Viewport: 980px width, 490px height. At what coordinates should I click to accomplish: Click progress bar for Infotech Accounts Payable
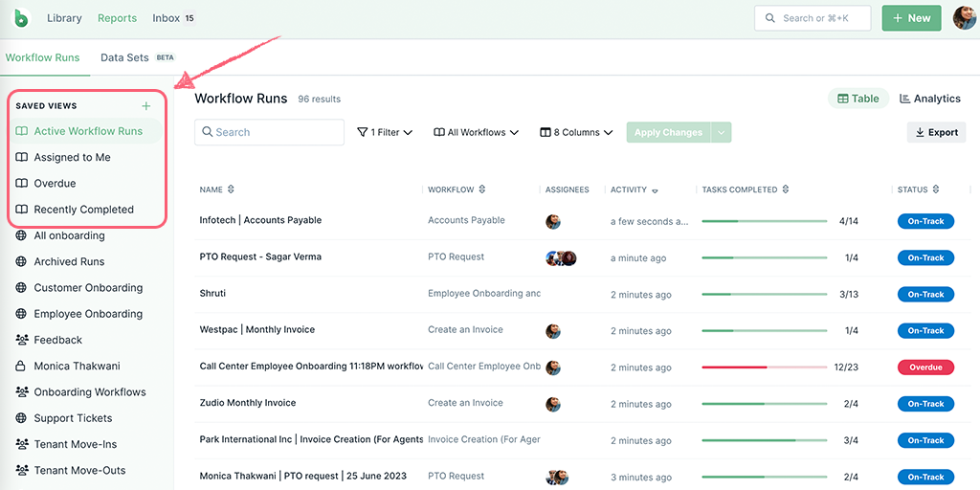765,221
